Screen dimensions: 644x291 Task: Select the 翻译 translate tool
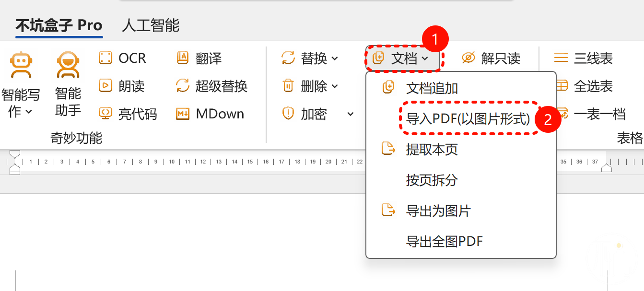coord(199,58)
